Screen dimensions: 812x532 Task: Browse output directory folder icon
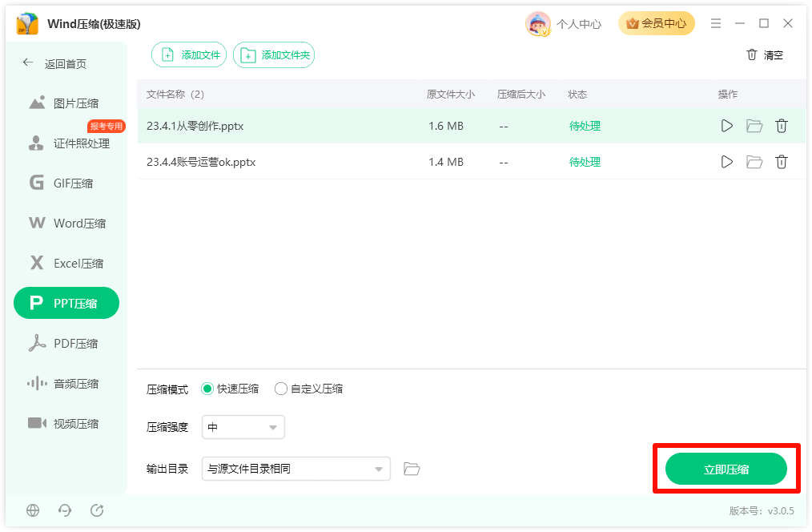tap(412, 469)
